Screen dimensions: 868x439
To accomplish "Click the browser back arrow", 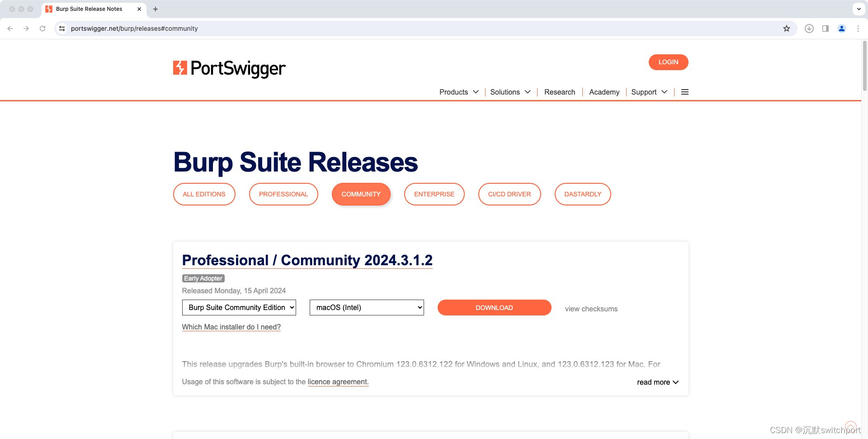I will pos(10,29).
